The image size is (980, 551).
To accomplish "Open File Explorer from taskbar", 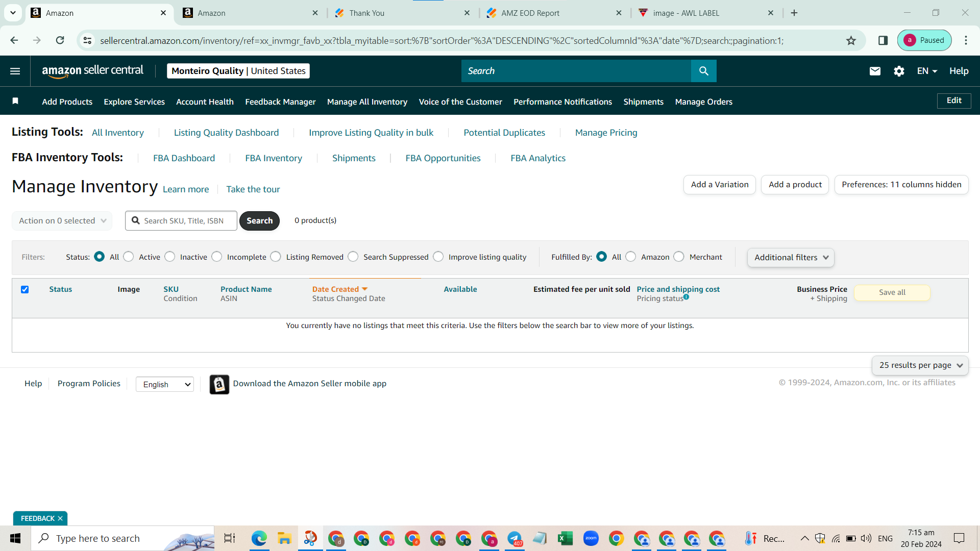I will point(284,538).
